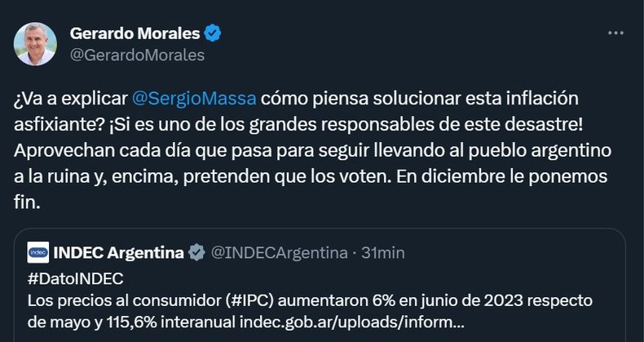Click the @INDECArgentina handle

click(x=279, y=253)
